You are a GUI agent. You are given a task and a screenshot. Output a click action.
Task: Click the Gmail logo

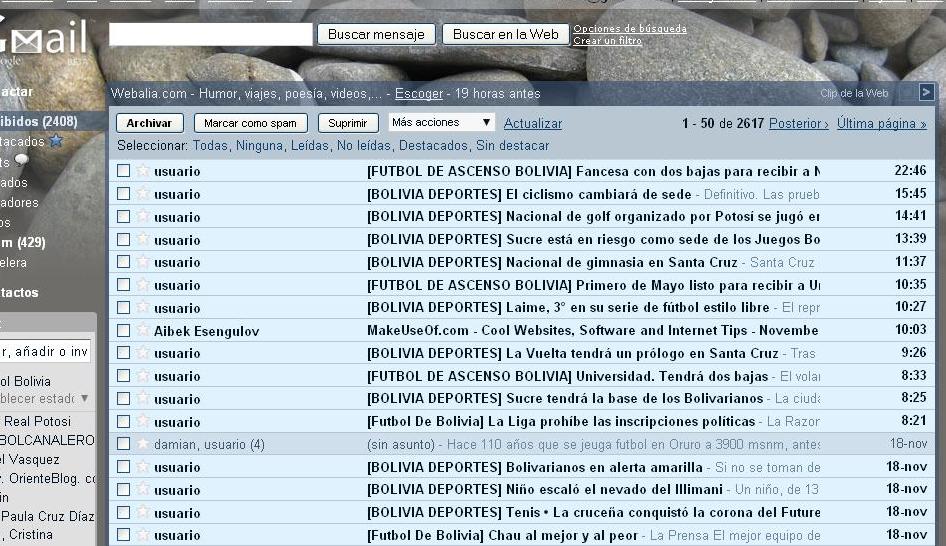(x=43, y=41)
